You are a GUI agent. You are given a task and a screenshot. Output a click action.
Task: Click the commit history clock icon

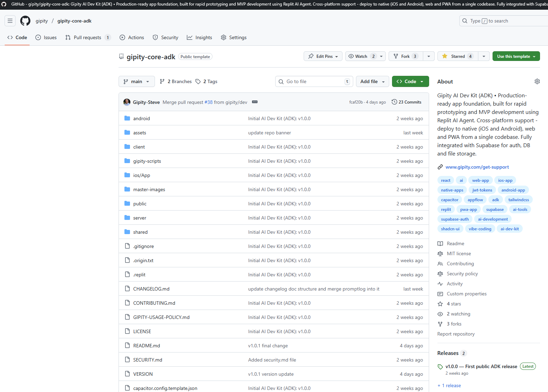(x=394, y=102)
